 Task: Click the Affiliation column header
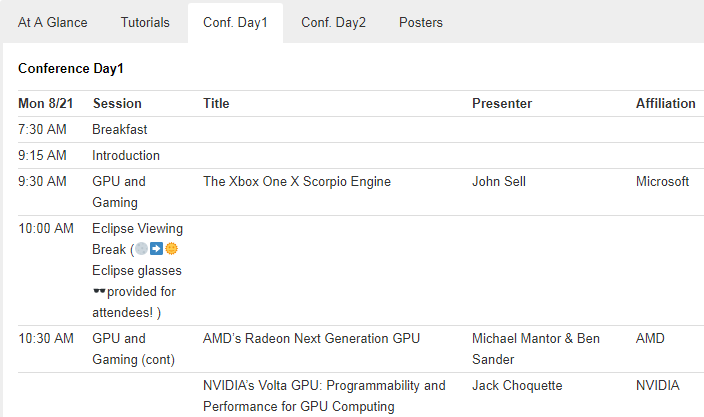click(665, 103)
